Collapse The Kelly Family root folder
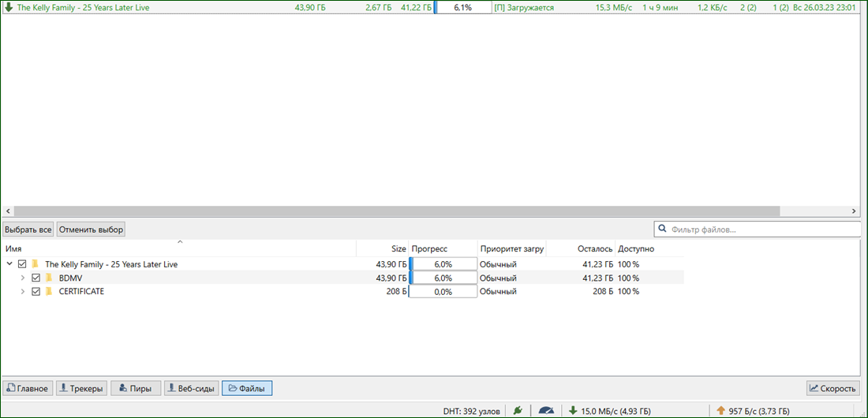 [9, 264]
